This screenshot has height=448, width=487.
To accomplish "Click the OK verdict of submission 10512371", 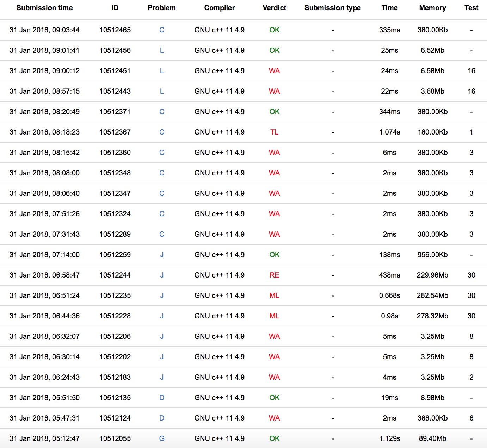I will [x=274, y=112].
